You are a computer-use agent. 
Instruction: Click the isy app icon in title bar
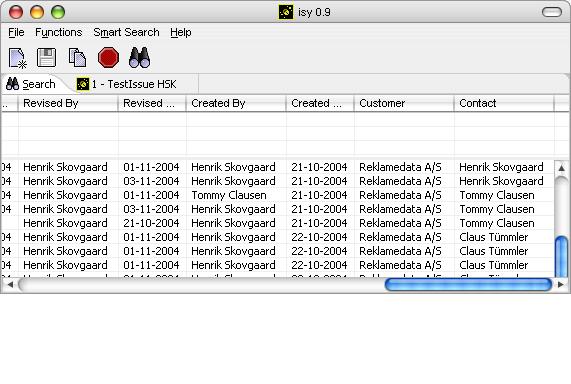[286, 12]
